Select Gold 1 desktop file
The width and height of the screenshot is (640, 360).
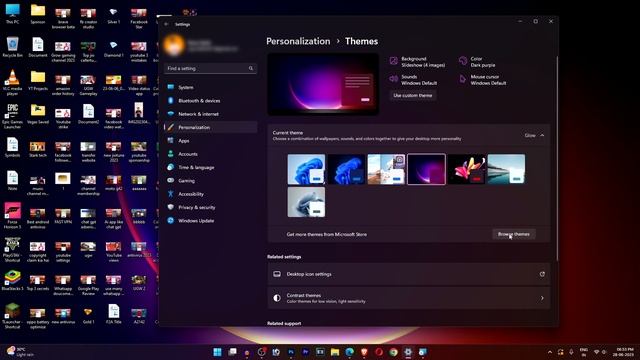[88, 315]
